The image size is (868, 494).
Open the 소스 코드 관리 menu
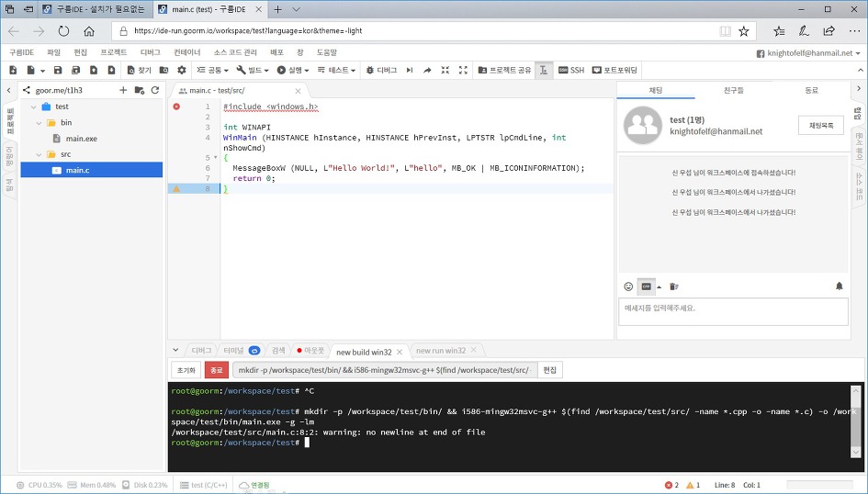235,52
